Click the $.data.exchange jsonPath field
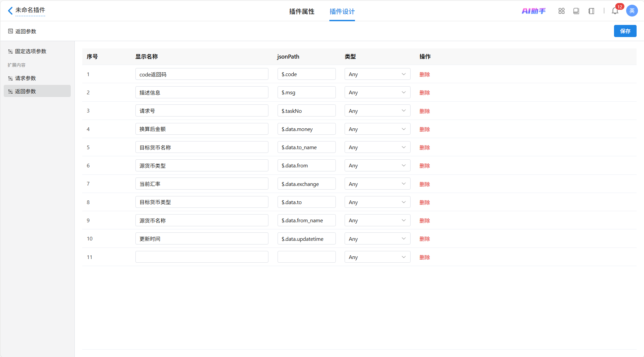 (306, 184)
